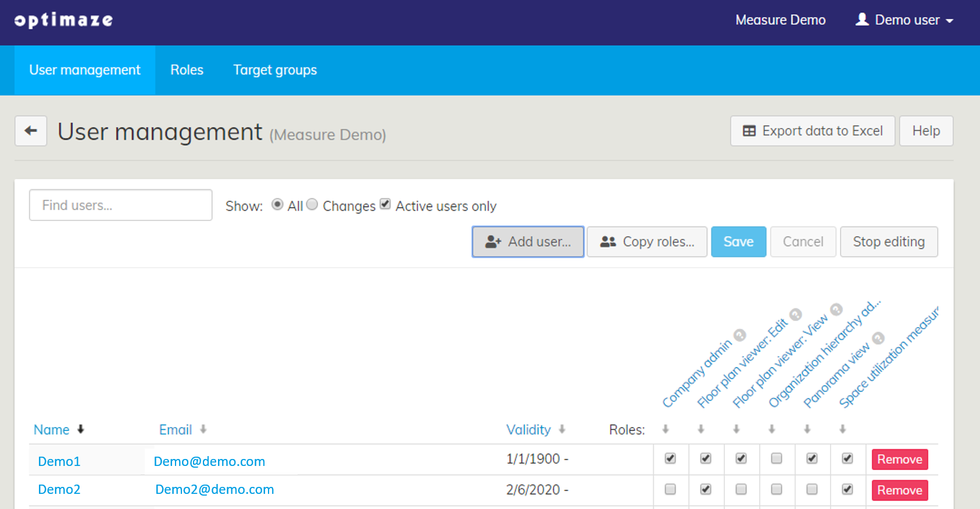Uncheck Active users only checkbox

coord(385,204)
